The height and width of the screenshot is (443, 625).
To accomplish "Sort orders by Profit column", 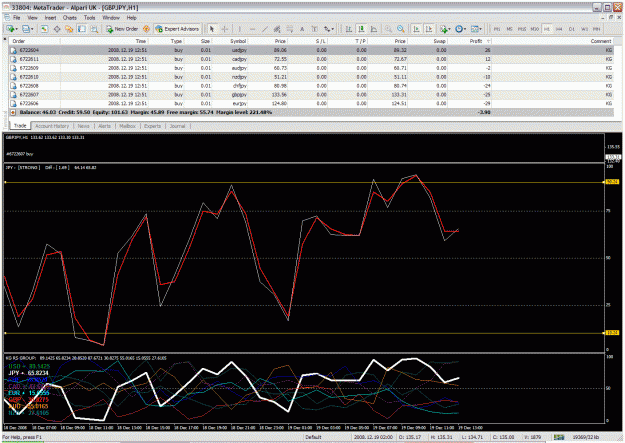I will pyautogui.click(x=470, y=41).
